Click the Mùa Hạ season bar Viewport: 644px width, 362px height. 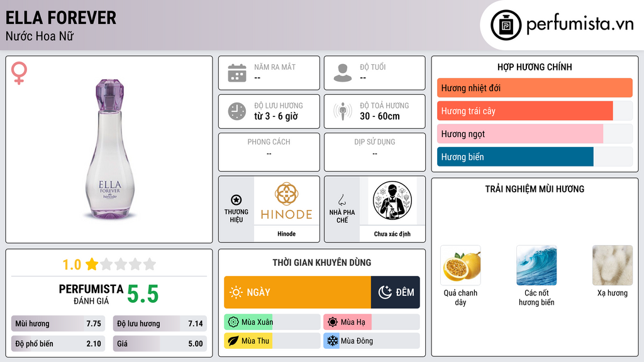coord(371,322)
